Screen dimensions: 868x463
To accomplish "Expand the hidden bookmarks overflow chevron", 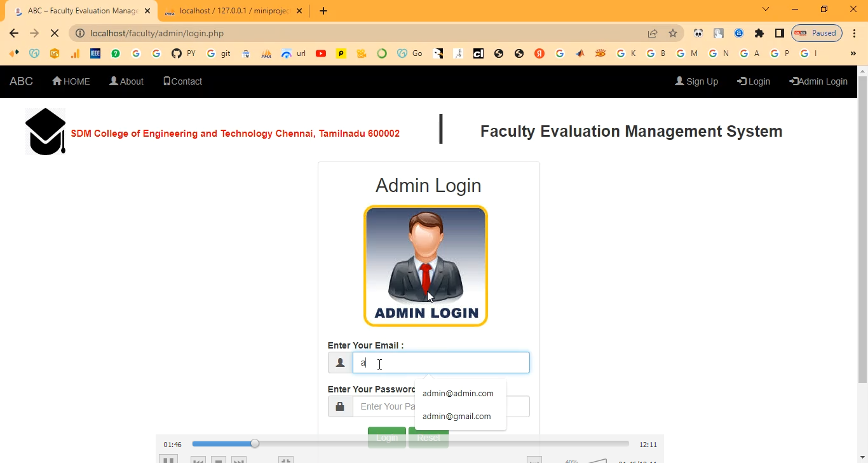I will [853, 53].
